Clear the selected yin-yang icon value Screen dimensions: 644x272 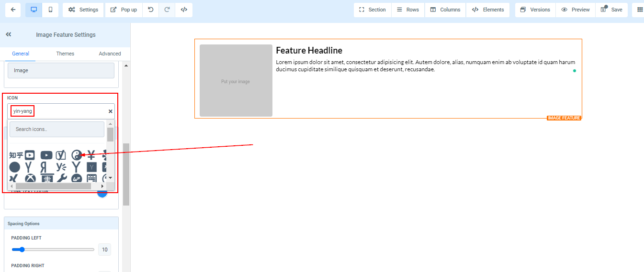[x=110, y=111]
